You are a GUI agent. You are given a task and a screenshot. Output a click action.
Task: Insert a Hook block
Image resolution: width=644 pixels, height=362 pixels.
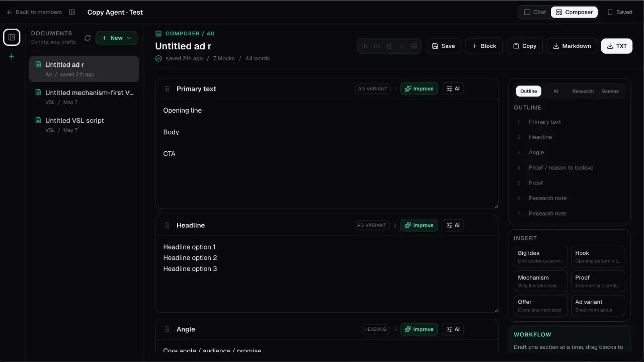point(598,256)
